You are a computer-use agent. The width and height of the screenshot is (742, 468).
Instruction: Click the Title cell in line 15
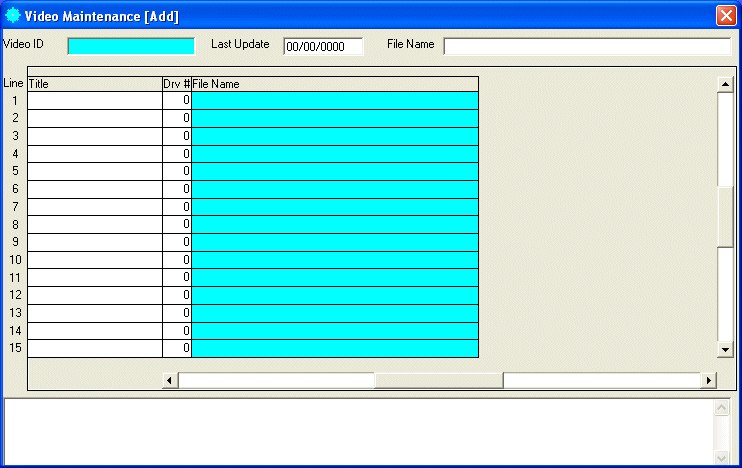point(95,348)
